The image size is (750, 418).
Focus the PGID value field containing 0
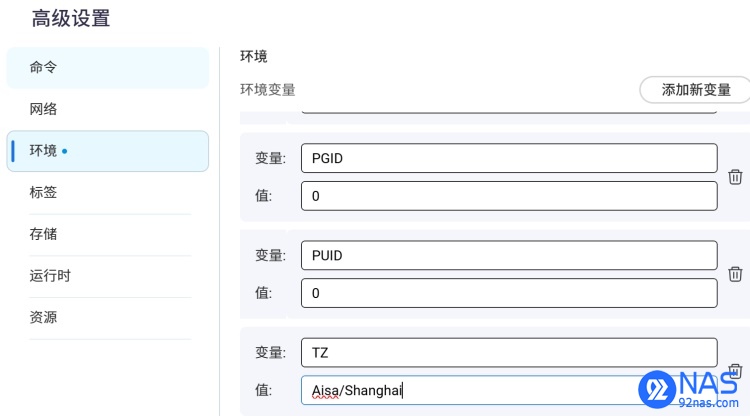click(x=509, y=196)
